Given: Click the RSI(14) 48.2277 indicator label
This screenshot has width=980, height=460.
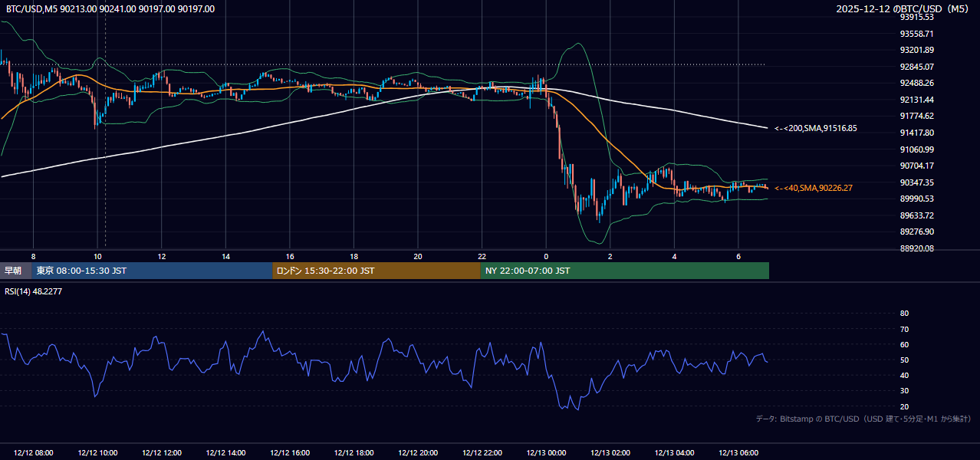Looking at the screenshot, I should [33, 291].
